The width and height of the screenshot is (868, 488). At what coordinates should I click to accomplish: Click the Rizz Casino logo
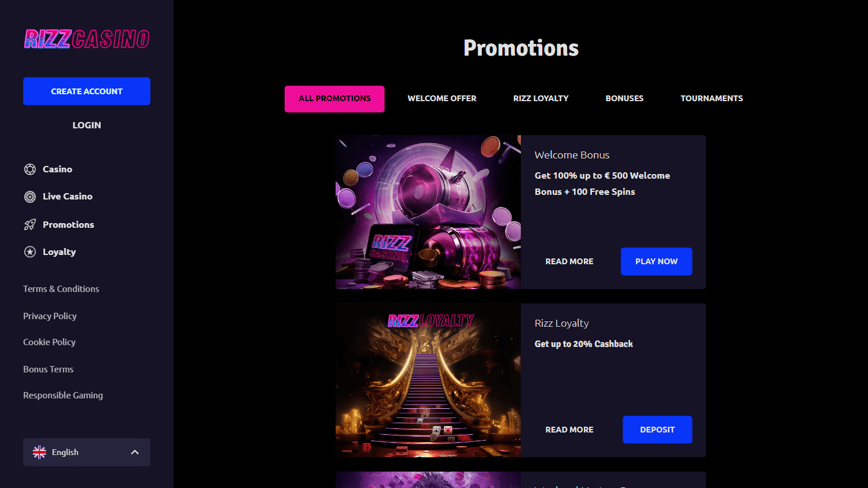click(87, 39)
